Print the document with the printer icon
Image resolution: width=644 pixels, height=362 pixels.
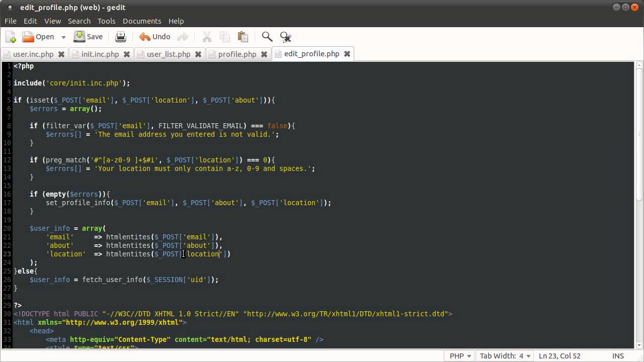click(121, 37)
